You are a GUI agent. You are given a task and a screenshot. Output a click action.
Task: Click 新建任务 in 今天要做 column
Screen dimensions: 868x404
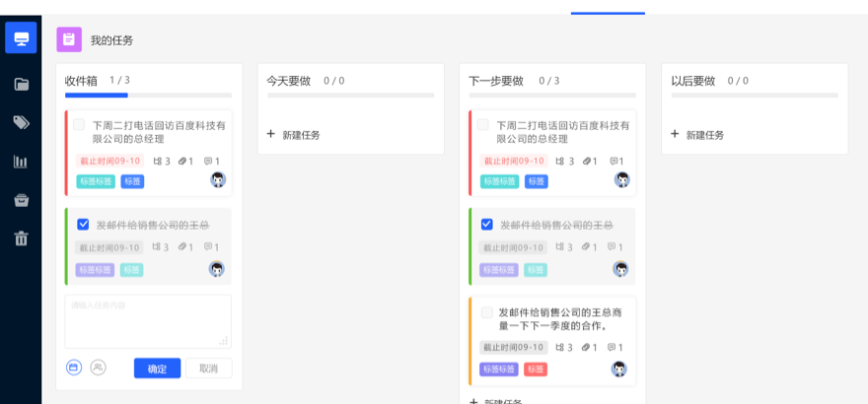301,135
